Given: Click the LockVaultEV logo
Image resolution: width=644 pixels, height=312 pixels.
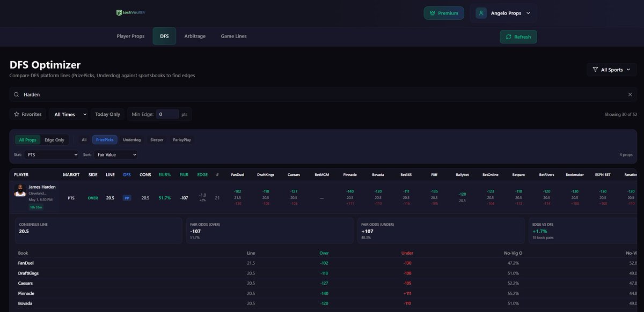Looking at the screenshot, I should coord(130,13).
